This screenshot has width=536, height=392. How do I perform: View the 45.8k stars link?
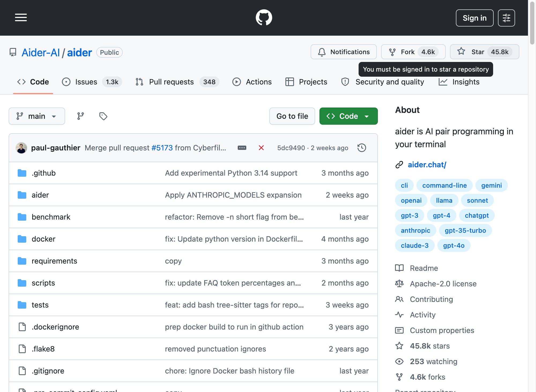[x=430, y=346]
